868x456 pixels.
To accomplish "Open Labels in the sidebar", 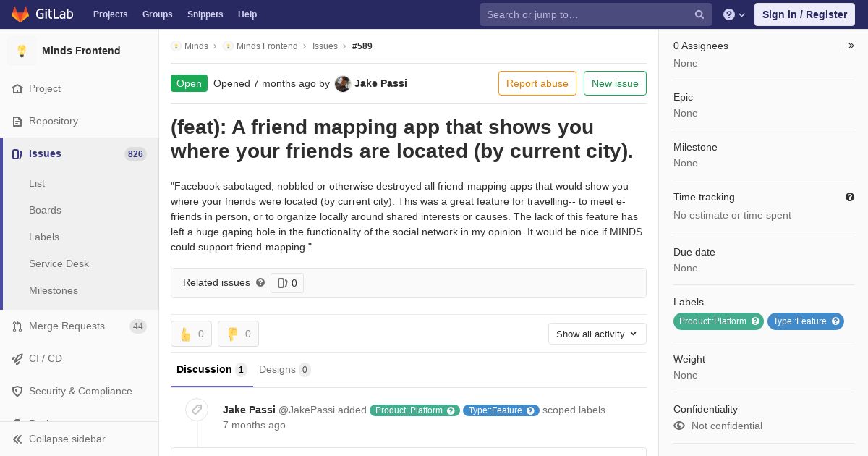I will click(44, 237).
